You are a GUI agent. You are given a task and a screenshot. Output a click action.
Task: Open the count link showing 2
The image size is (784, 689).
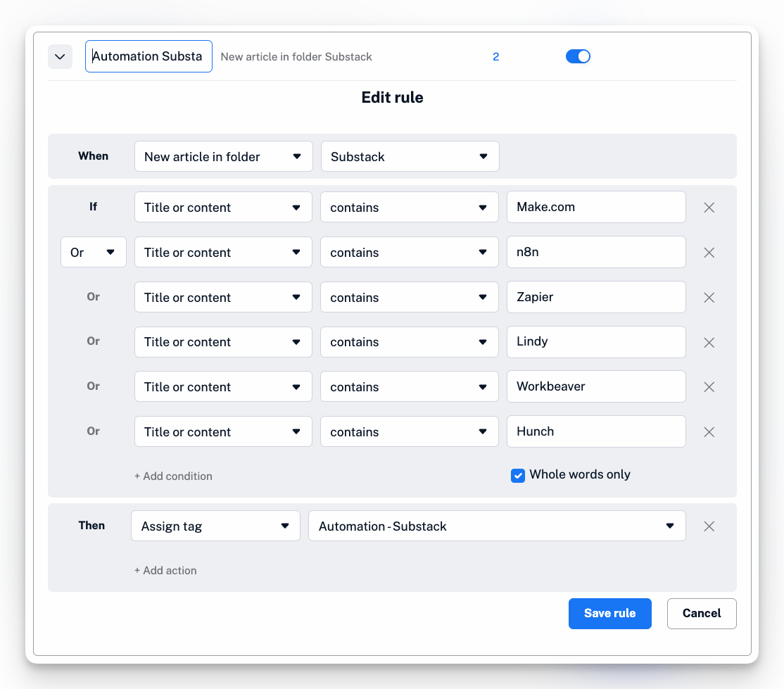pos(495,56)
